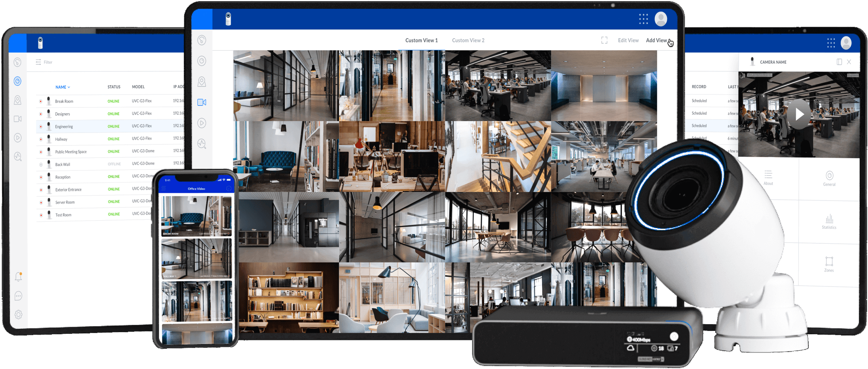868x369 pixels.
Task: Toggle fullscreen icon beside Edit View
Action: (604, 40)
